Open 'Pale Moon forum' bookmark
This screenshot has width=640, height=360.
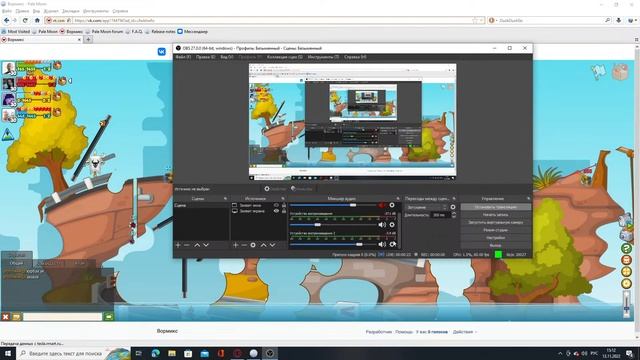[x=104, y=31]
